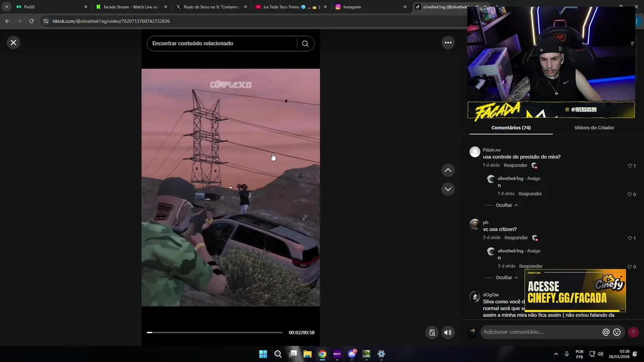Click the video progress bar
Screen dimensions: 644x362
coord(215,332)
